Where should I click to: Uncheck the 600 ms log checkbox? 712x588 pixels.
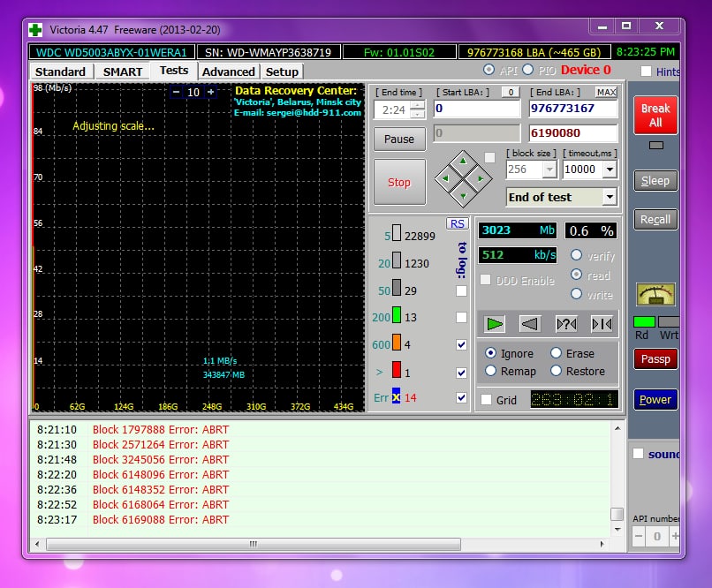(461, 345)
